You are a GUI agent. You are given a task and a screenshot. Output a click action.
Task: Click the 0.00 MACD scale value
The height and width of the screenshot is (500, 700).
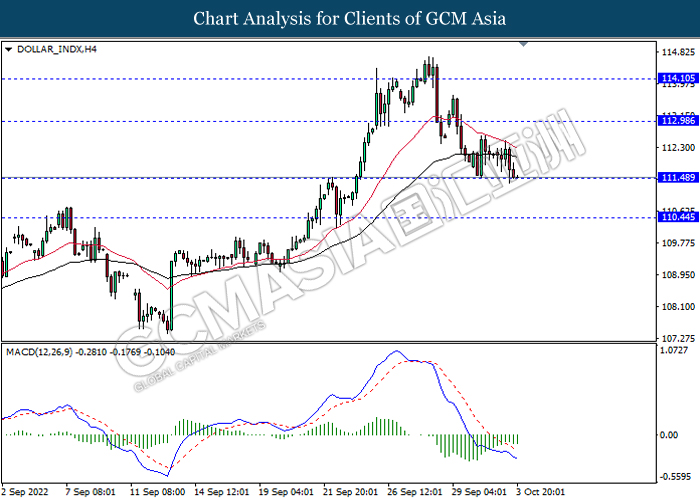[669, 435]
